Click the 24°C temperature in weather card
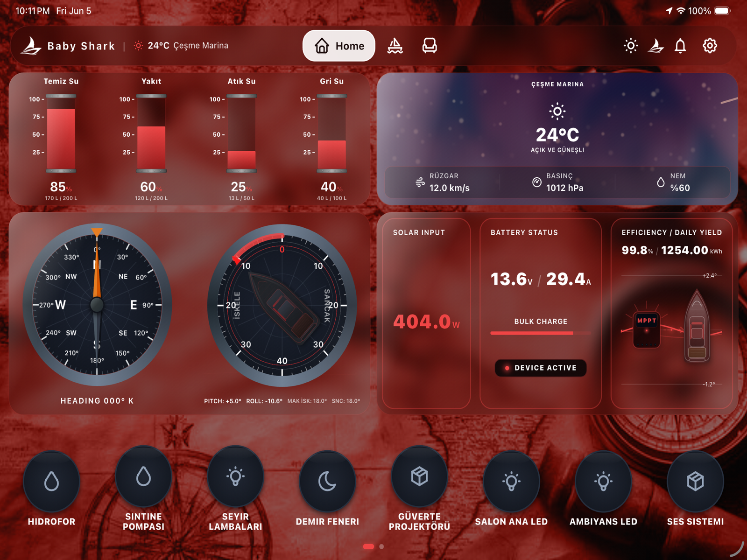Image resolution: width=747 pixels, height=560 pixels. click(x=557, y=135)
